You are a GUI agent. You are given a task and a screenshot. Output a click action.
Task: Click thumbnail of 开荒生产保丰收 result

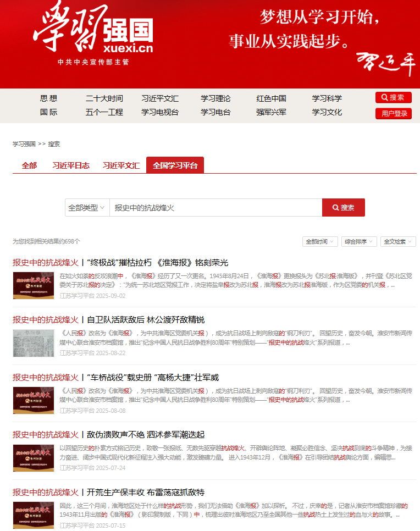34,515
